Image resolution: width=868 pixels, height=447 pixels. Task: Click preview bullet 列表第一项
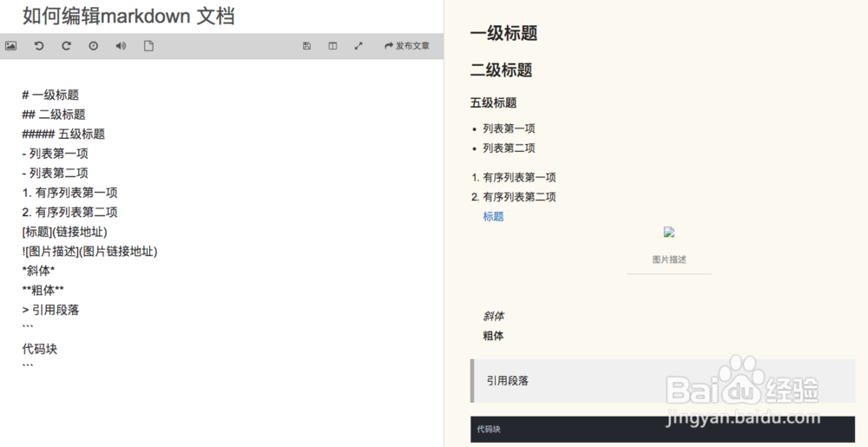509,128
